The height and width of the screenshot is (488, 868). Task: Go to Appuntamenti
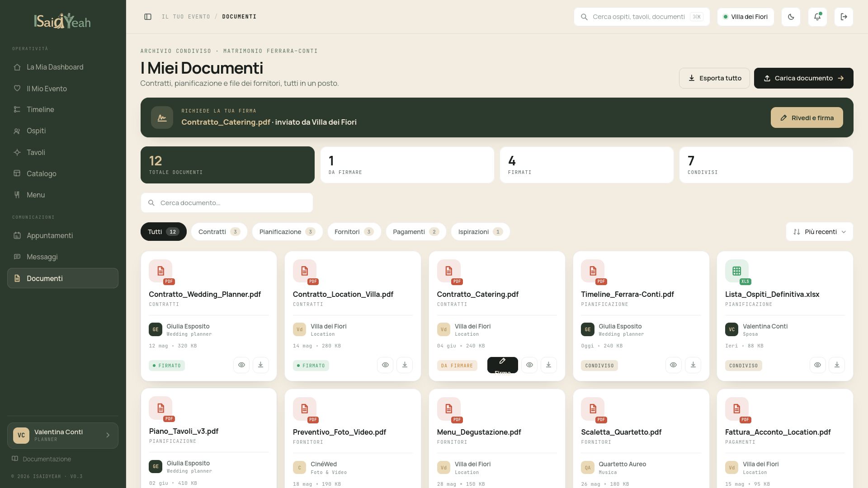63,235
